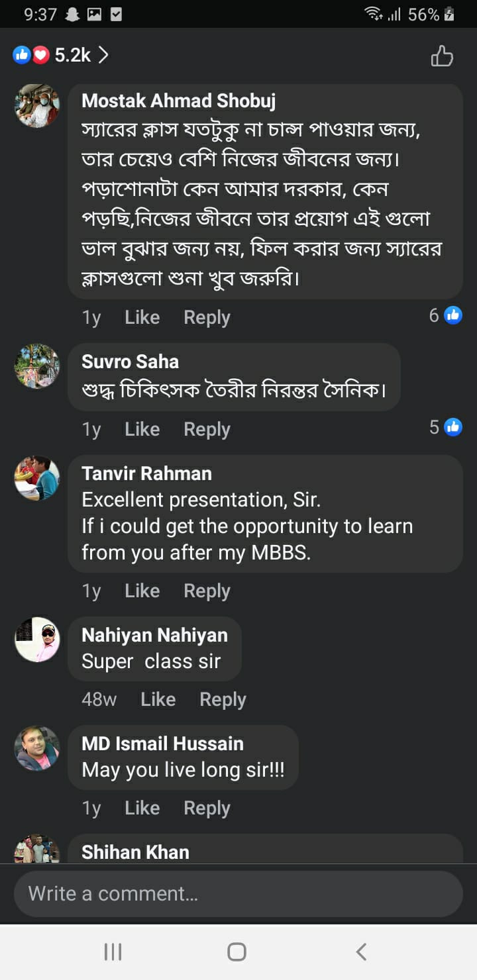Reply to MD Ismail Hussain's comment
This screenshot has width=477, height=980.
(207, 808)
